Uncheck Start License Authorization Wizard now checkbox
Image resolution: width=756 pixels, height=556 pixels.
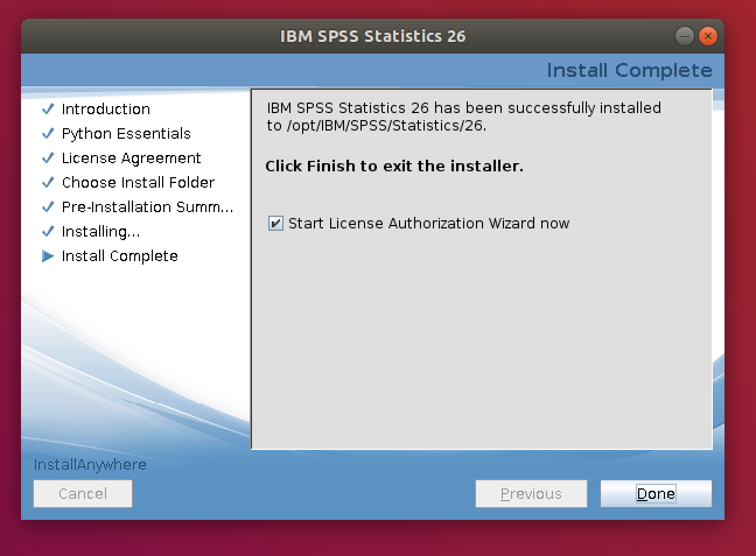(x=275, y=223)
